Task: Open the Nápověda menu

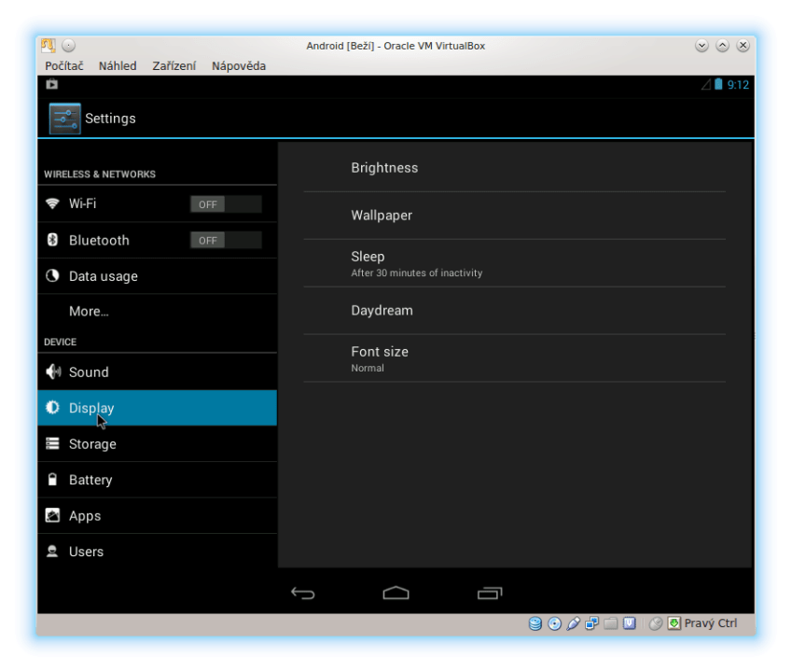Action: click(x=239, y=65)
